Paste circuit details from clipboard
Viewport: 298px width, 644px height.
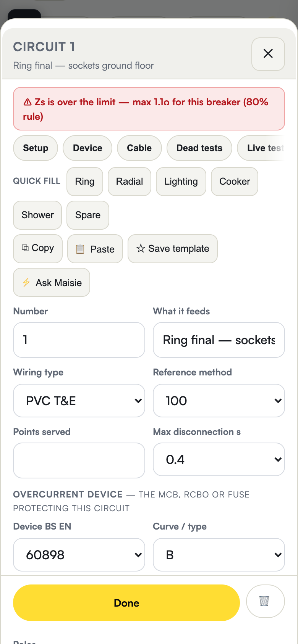pos(95,249)
